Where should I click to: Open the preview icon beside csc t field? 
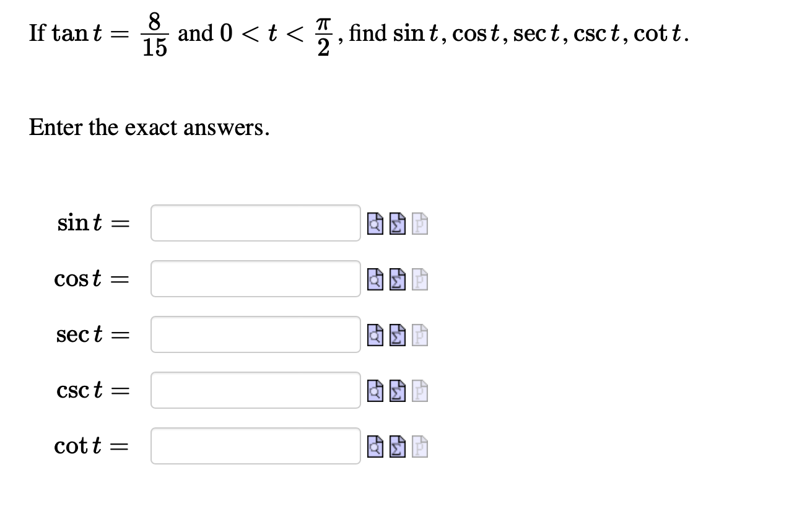click(x=376, y=391)
